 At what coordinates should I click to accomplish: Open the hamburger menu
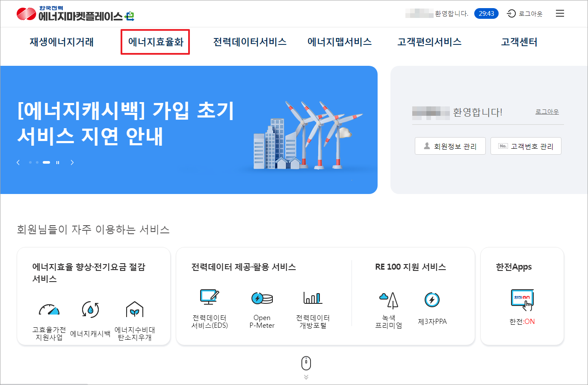(560, 13)
